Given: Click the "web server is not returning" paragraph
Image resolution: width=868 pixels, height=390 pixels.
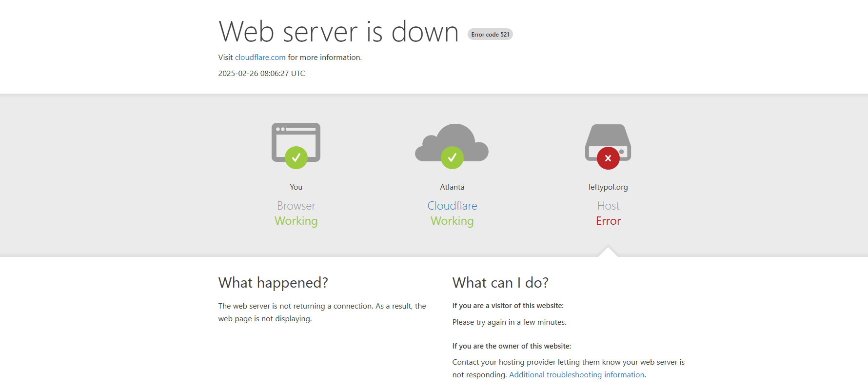Looking at the screenshot, I should (322, 312).
